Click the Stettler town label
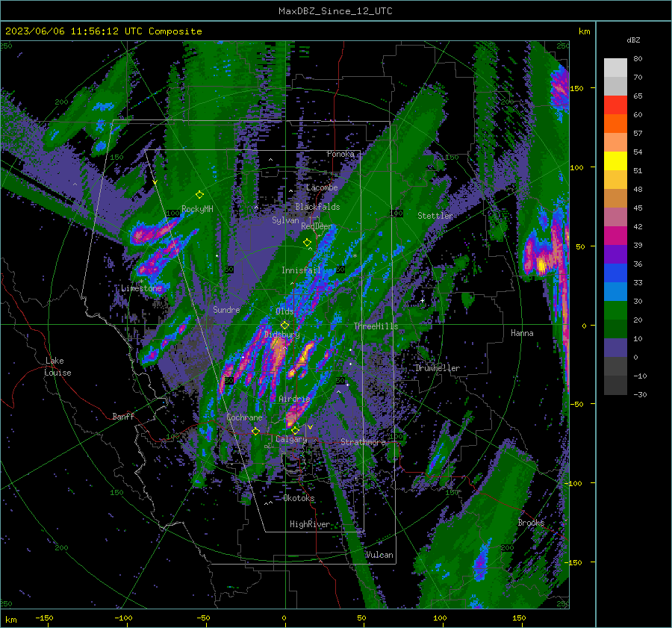The image size is (672, 628). pyautogui.click(x=435, y=216)
